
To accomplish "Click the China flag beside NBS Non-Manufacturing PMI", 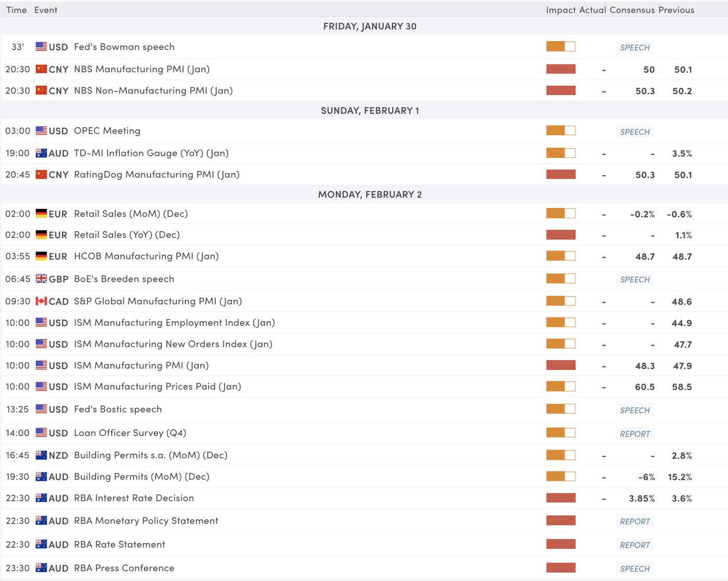I will click(41, 90).
